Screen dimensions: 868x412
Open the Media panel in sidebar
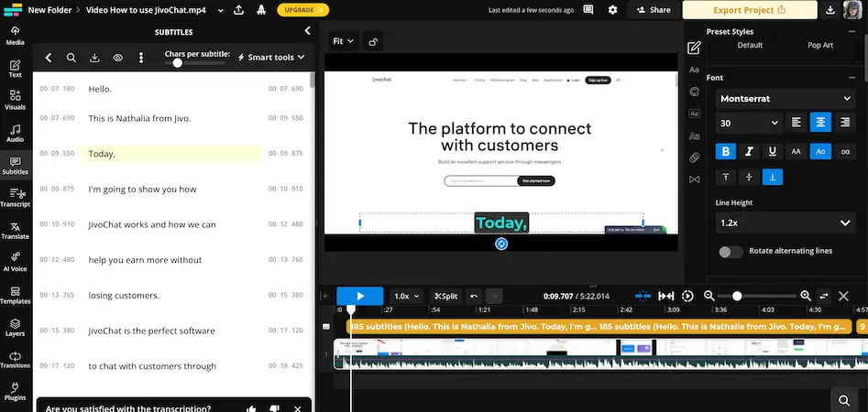click(x=15, y=36)
